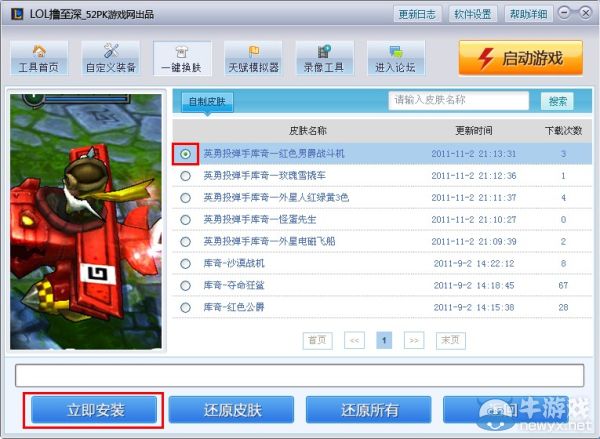
Task: Go to 末页 last page
Action: click(451, 340)
